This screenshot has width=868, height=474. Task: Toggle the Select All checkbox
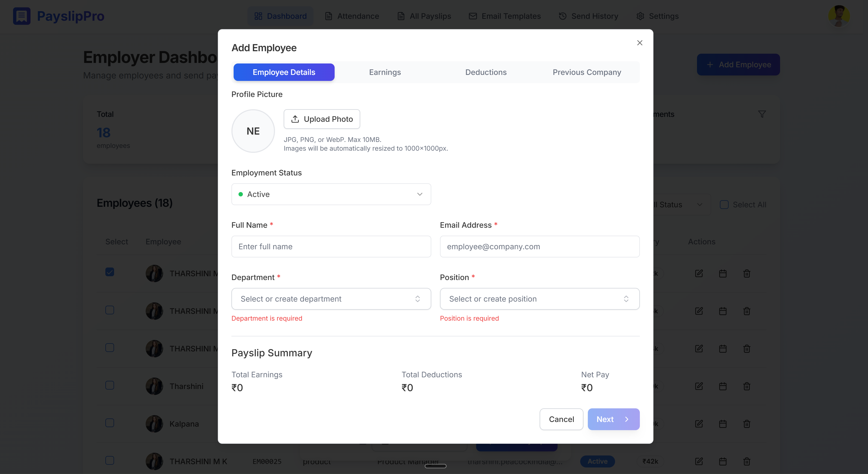[724, 205]
